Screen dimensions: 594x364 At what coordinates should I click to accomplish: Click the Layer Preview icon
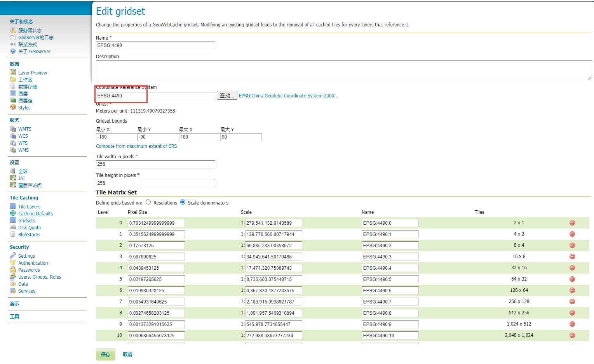(13, 73)
